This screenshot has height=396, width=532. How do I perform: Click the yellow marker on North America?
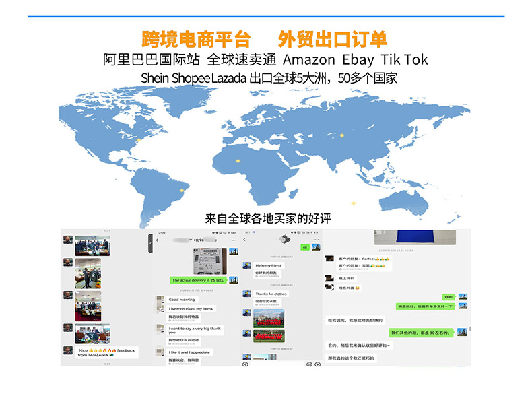tap(139, 140)
